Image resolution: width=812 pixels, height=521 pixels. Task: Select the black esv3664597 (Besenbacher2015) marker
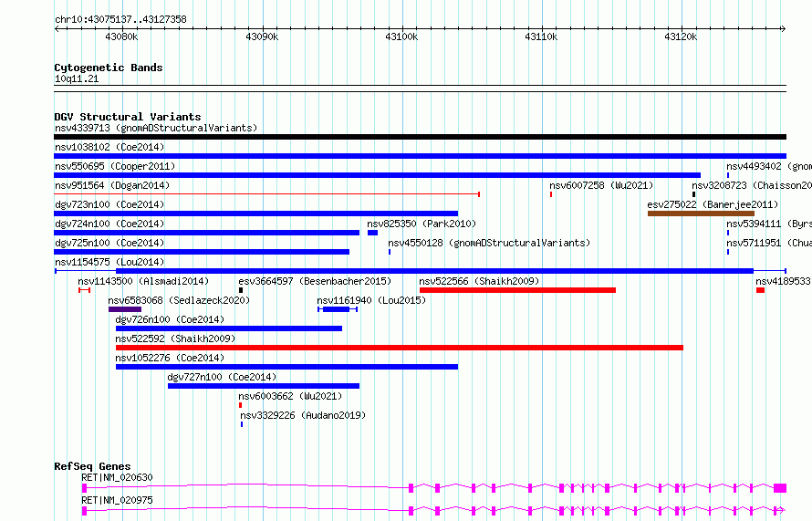coord(241,290)
